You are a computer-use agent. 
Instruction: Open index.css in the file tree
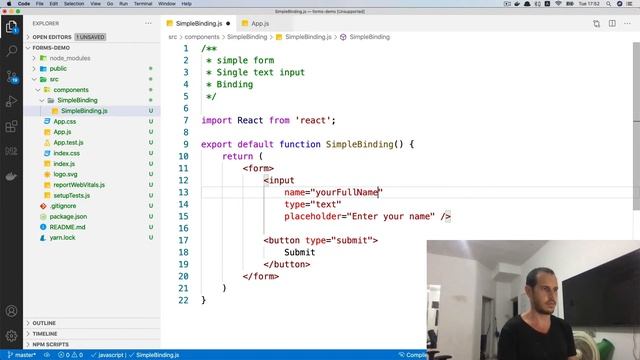click(x=67, y=153)
